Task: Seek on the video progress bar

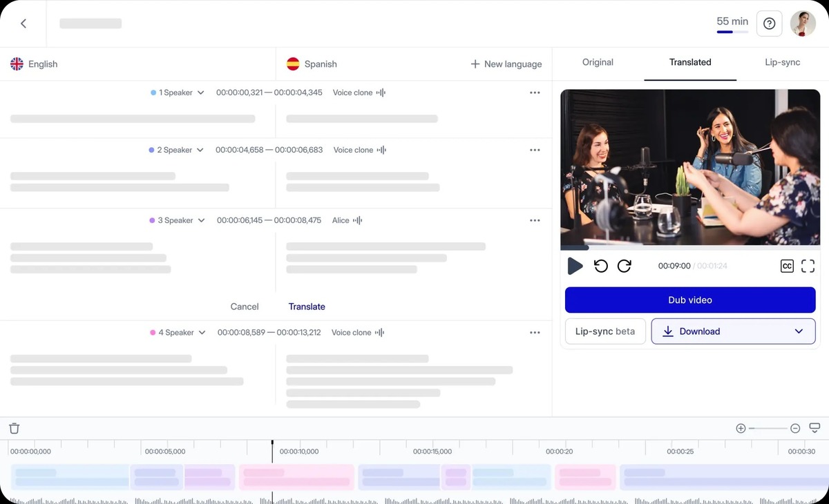Action: pos(690,247)
